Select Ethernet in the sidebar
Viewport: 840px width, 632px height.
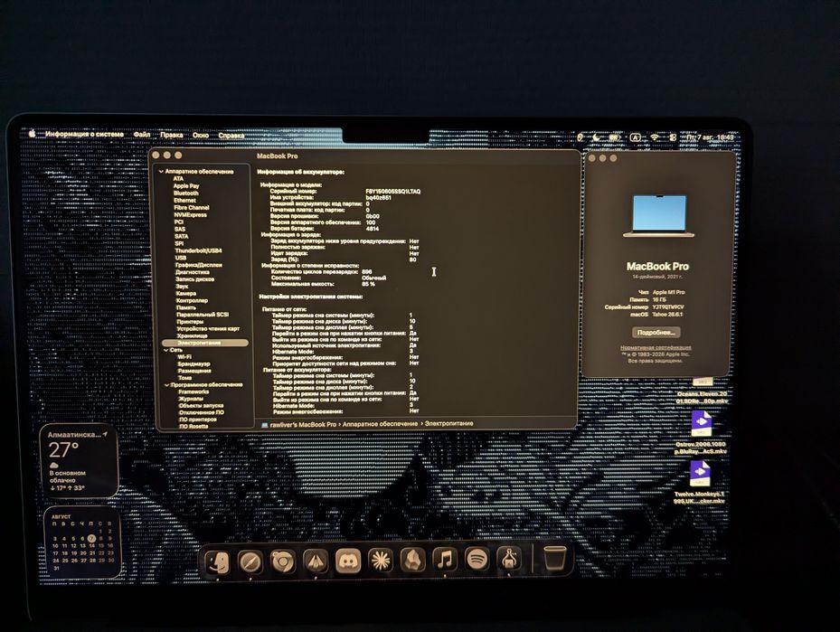coord(184,201)
